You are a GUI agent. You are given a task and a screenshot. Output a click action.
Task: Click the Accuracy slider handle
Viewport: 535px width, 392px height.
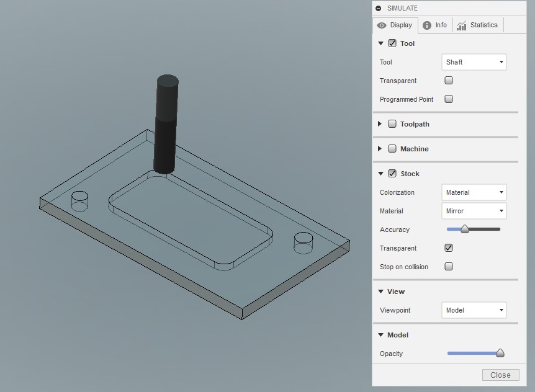(465, 229)
